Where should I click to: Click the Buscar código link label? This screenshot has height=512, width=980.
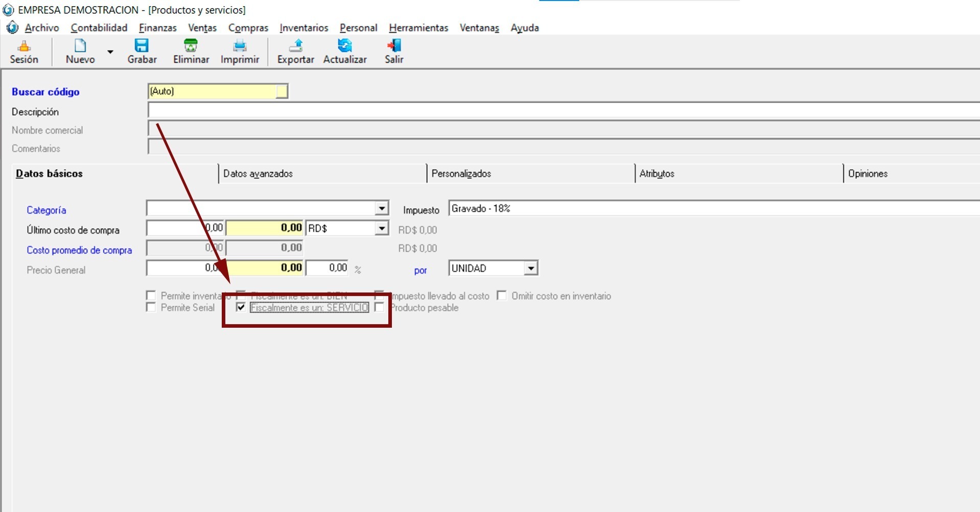pos(45,92)
